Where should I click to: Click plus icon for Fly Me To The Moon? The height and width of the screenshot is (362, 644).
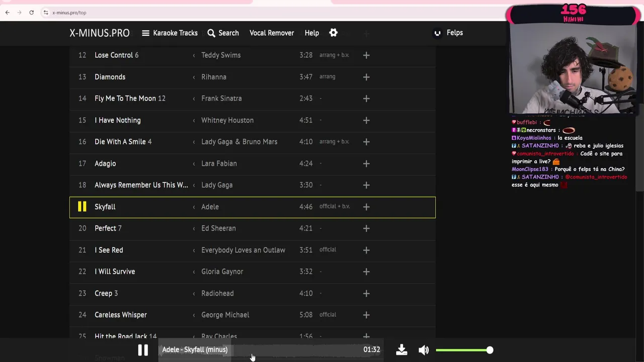coord(366,99)
